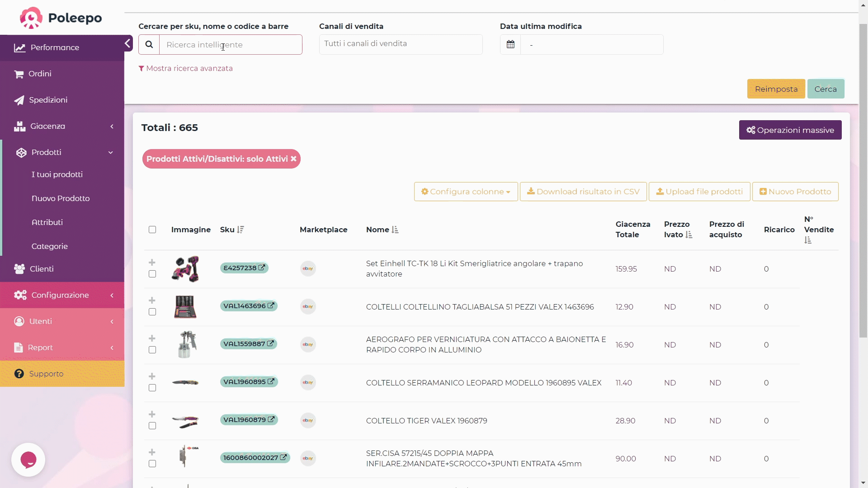Collapse the sidebar with arrow icon
868x488 pixels.
127,43
